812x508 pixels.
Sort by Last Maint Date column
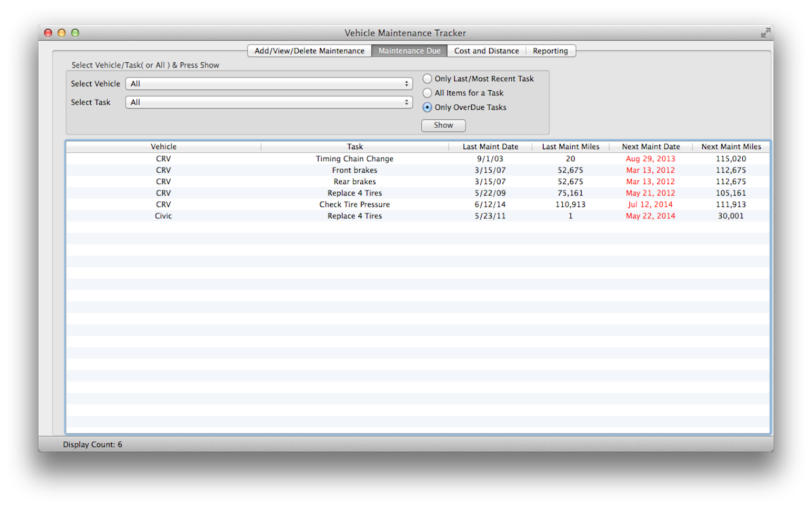[491, 146]
